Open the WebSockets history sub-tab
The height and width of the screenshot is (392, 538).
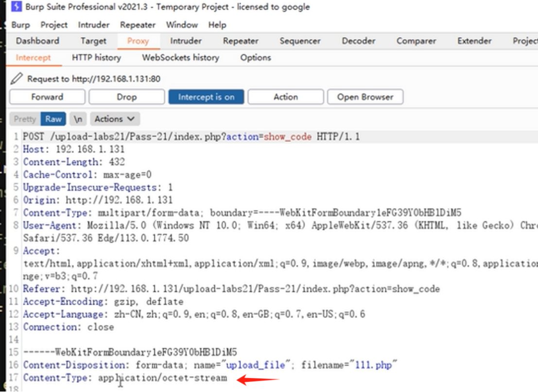click(180, 57)
